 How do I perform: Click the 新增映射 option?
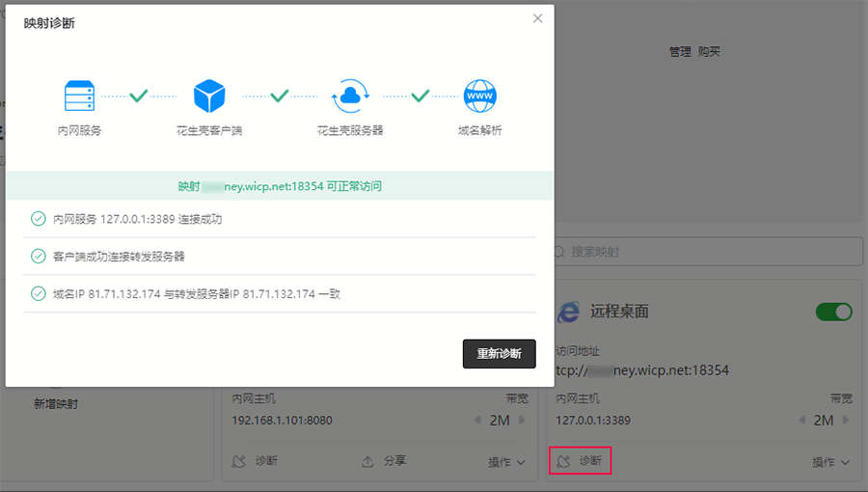click(56, 404)
